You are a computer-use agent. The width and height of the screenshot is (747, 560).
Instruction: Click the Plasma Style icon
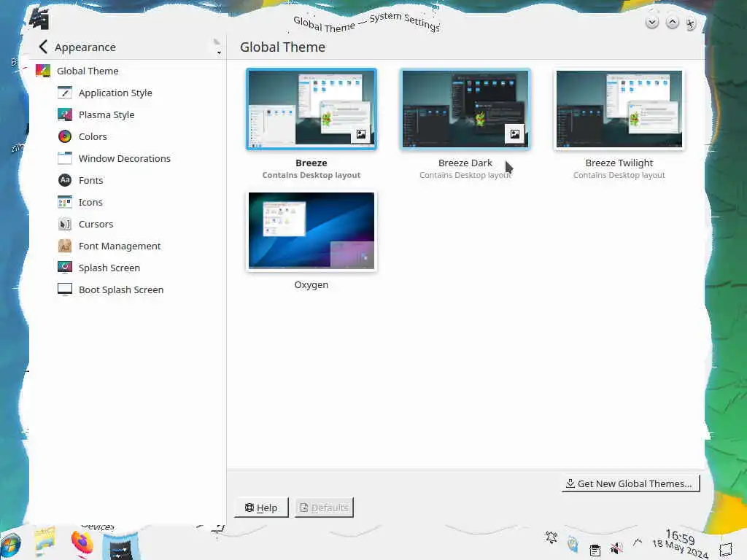pyautogui.click(x=65, y=114)
